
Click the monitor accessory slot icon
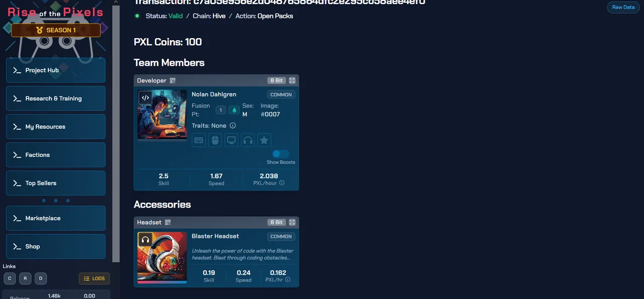pyautogui.click(x=231, y=140)
